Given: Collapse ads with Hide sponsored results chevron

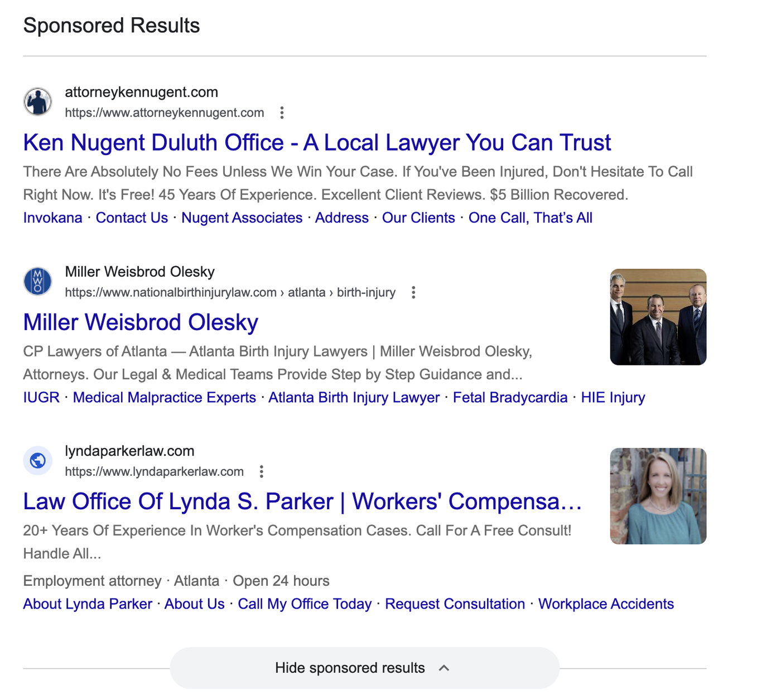Looking at the screenshot, I should (444, 668).
